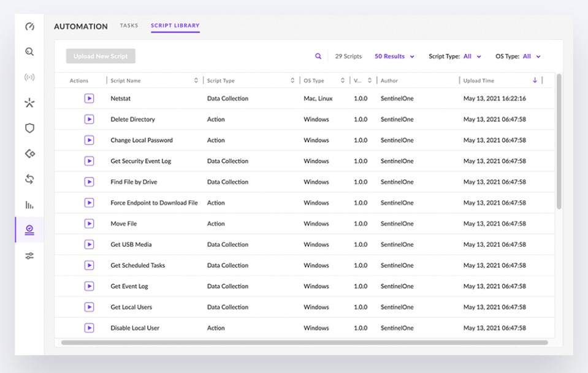Run the Change Local Password script
588x373 pixels.
pos(89,140)
